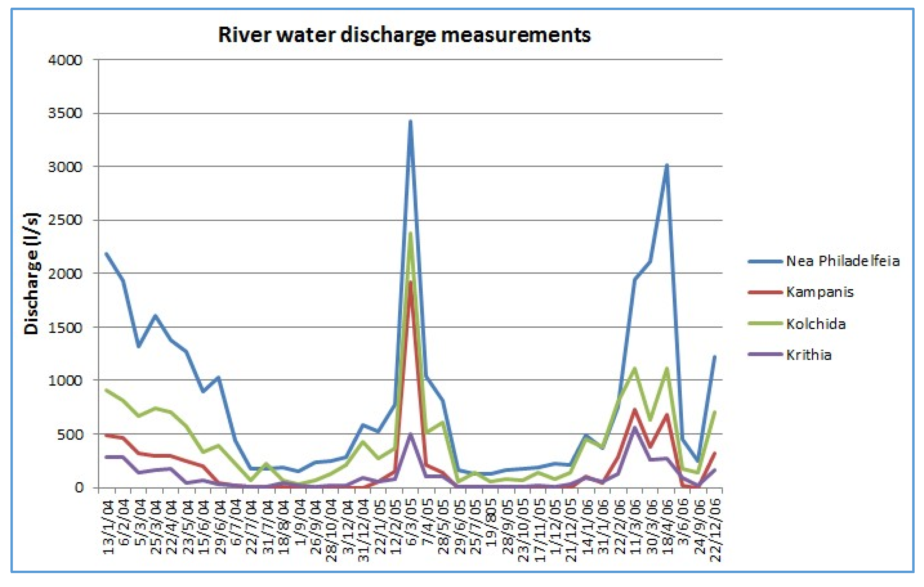924x587 pixels.
Task: Click the 500 y-axis label
Action: [x=70, y=435]
